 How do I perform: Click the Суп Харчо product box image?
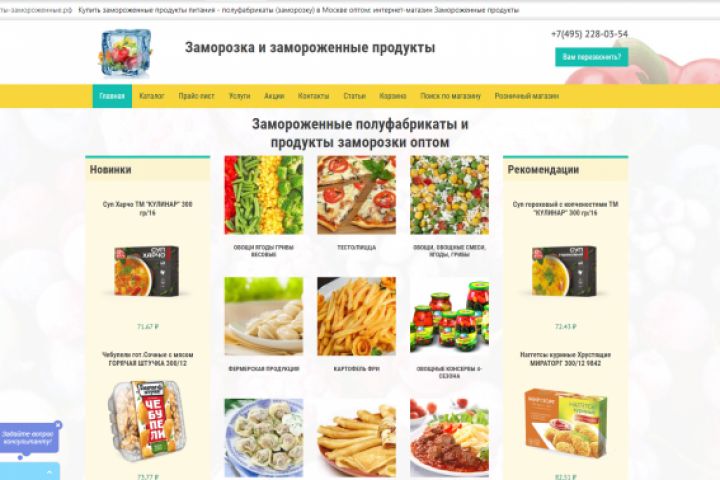(147, 271)
